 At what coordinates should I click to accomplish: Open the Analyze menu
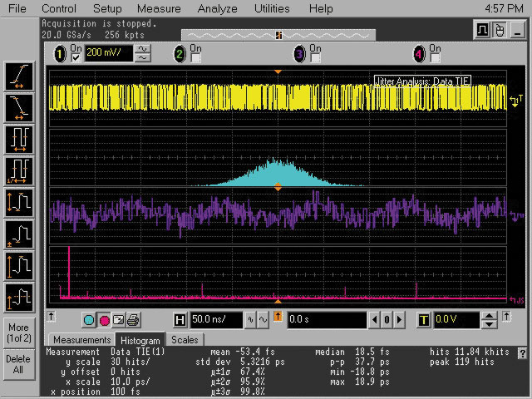click(x=217, y=8)
